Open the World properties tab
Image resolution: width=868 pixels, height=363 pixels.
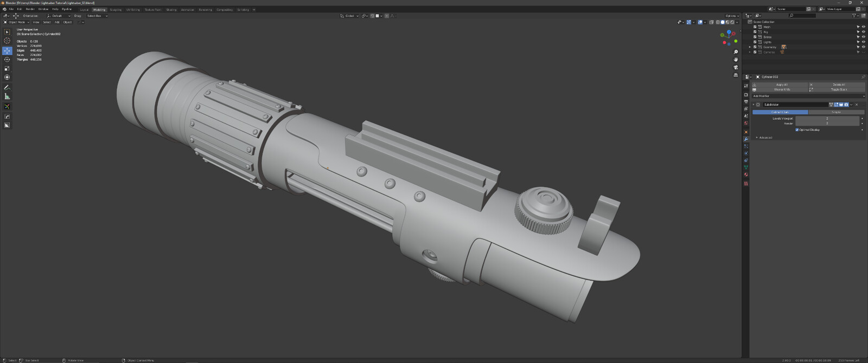point(746,123)
